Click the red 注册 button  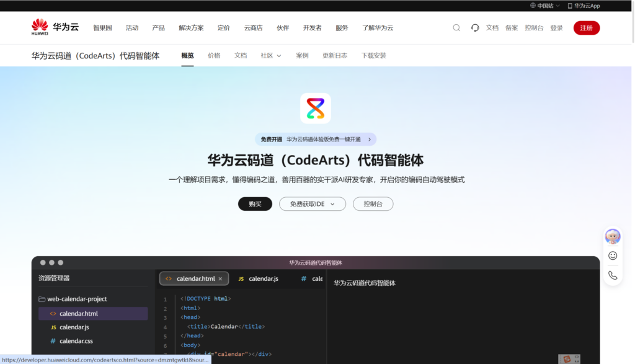(x=587, y=28)
